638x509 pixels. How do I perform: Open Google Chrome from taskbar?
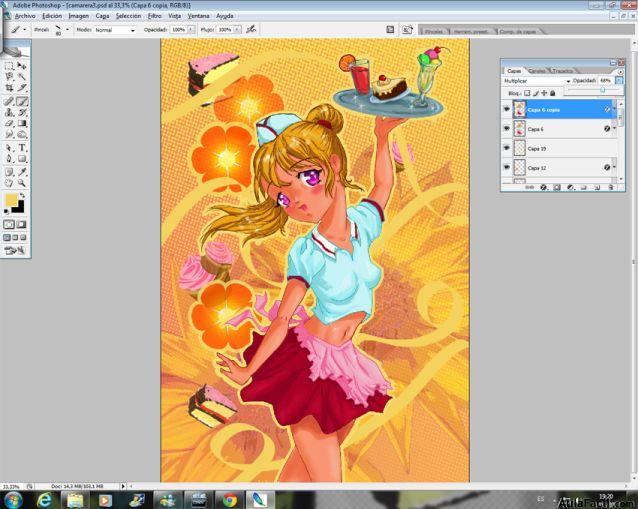(x=229, y=500)
